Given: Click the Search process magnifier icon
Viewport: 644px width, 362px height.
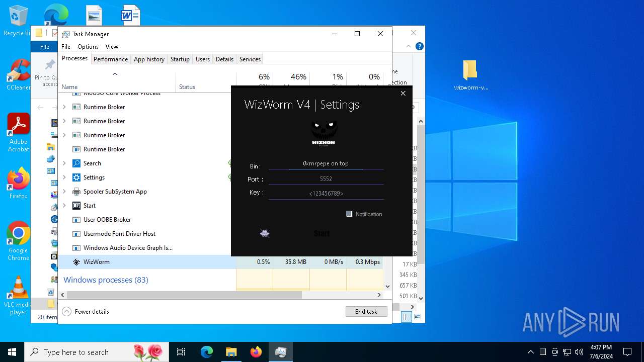Looking at the screenshot, I should tap(76, 163).
